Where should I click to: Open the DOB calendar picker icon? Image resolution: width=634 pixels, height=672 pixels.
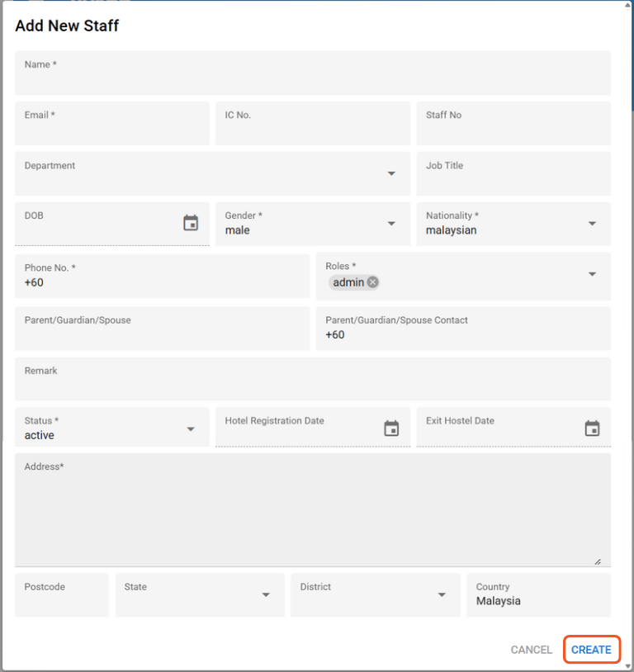[191, 223]
